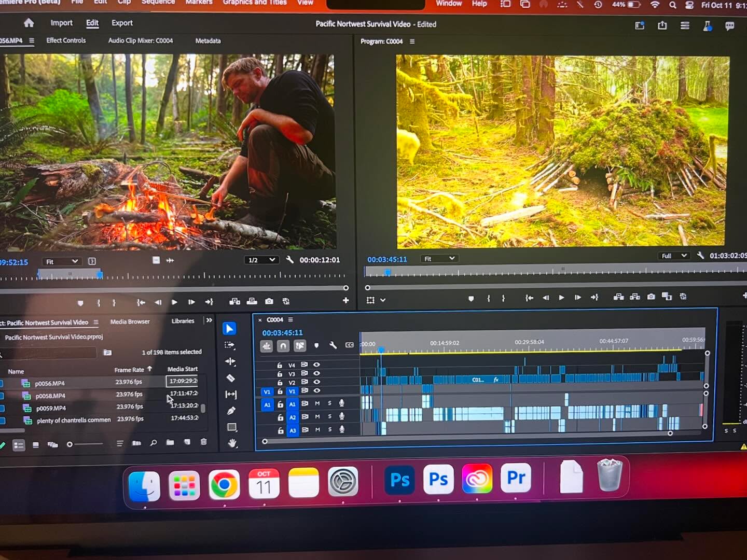Mute audio track A1
The width and height of the screenshot is (747, 560).
(x=317, y=403)
